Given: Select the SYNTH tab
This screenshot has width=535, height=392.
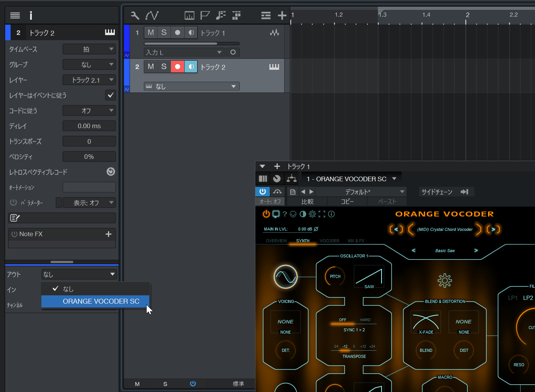Looking at the screenshot, I should point(303,241).
